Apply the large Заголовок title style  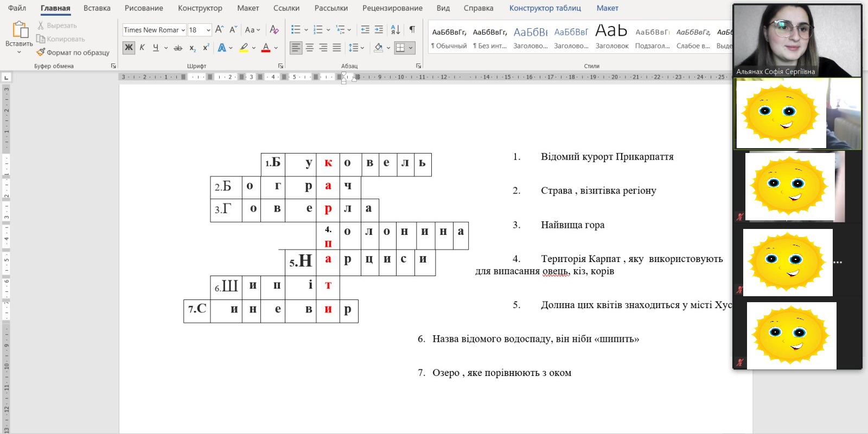tap(611, 38)
